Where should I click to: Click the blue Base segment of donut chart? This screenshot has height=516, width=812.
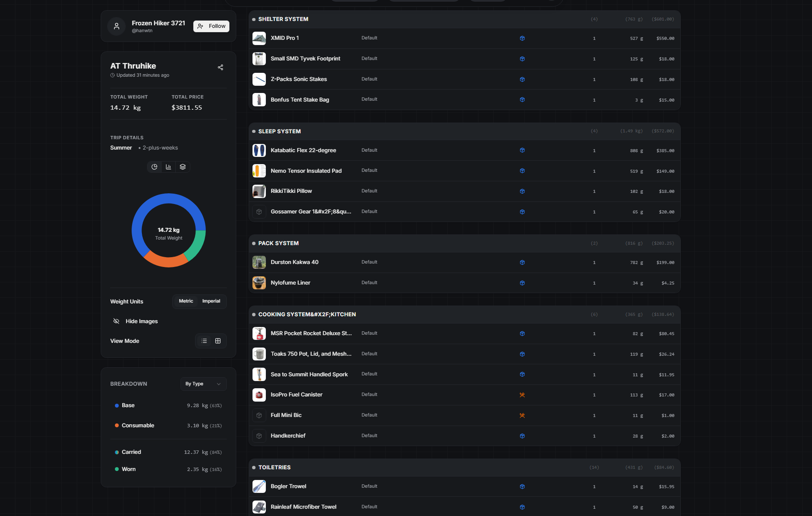pos(144,210)
